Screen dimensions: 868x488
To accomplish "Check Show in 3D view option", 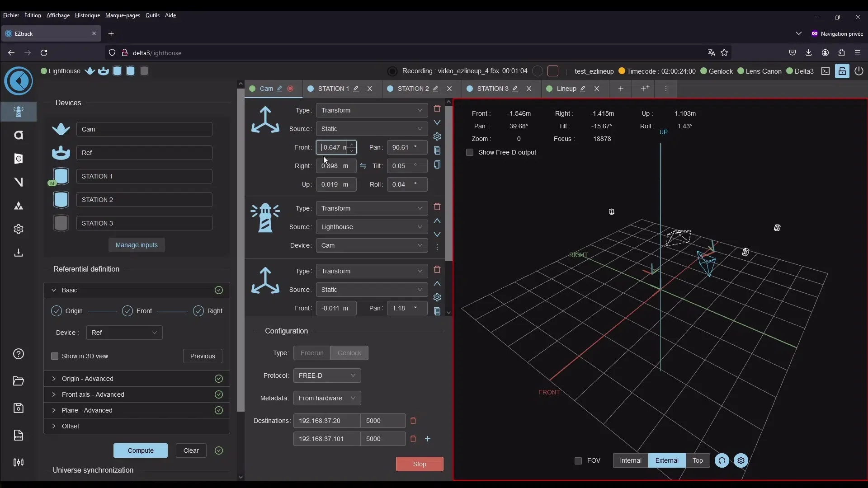I will (x=55, y=356).
